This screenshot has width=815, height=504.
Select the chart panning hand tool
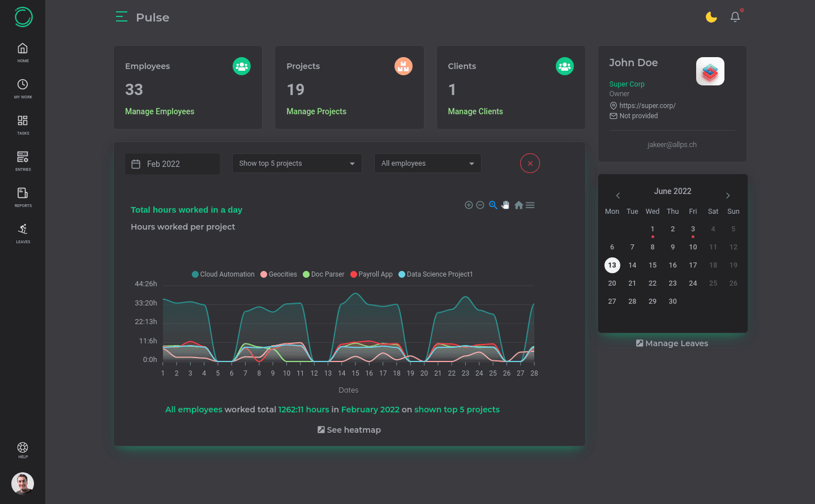505,205
